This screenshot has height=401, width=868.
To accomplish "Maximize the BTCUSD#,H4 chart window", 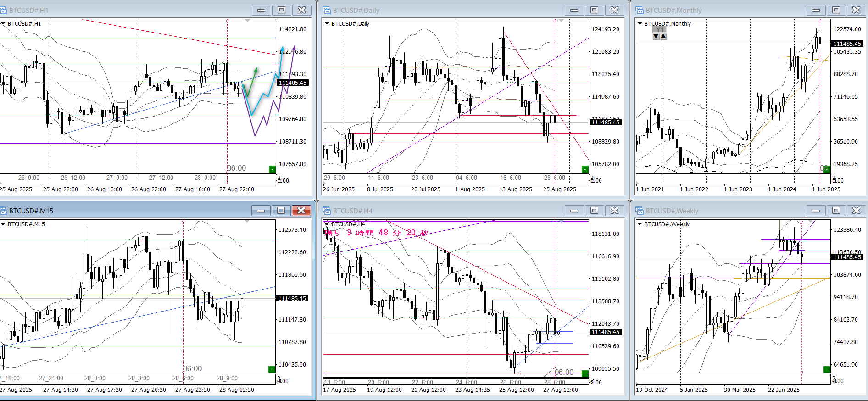I will pos(594,211).
